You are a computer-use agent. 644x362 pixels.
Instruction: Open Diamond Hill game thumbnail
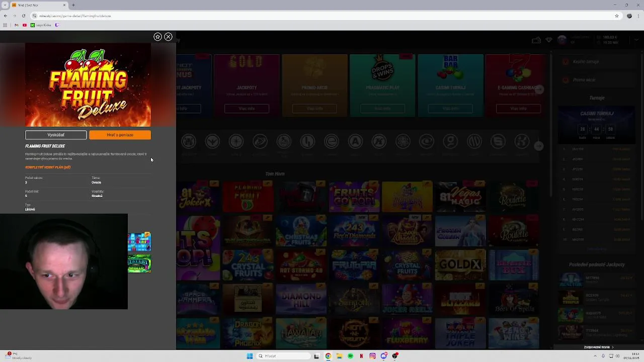pyautogui.click(x=301, y=300)
